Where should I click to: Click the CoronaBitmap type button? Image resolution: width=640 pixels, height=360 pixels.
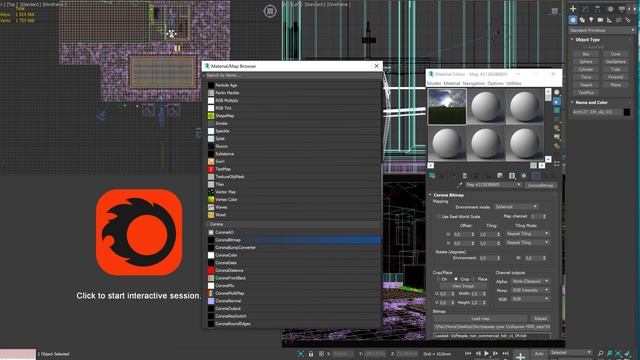[540, 185]
